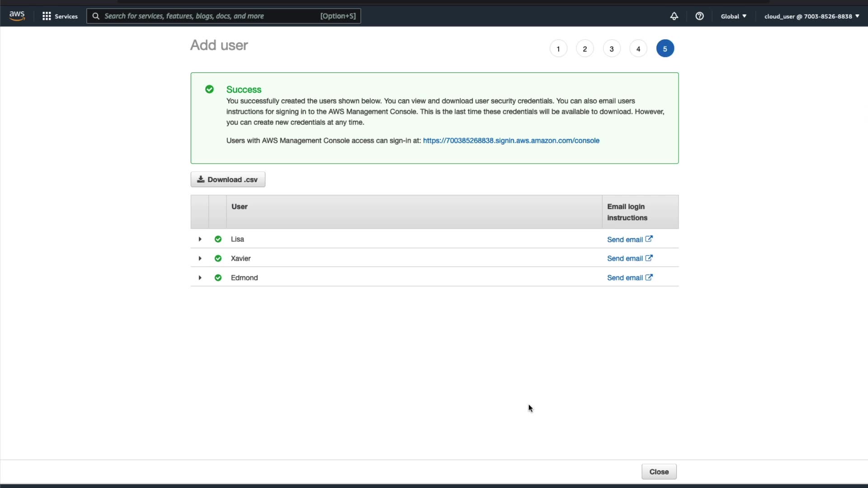Open the Services grid menu
The height and width of the screenshot is (488, 868).
[60, 16]
